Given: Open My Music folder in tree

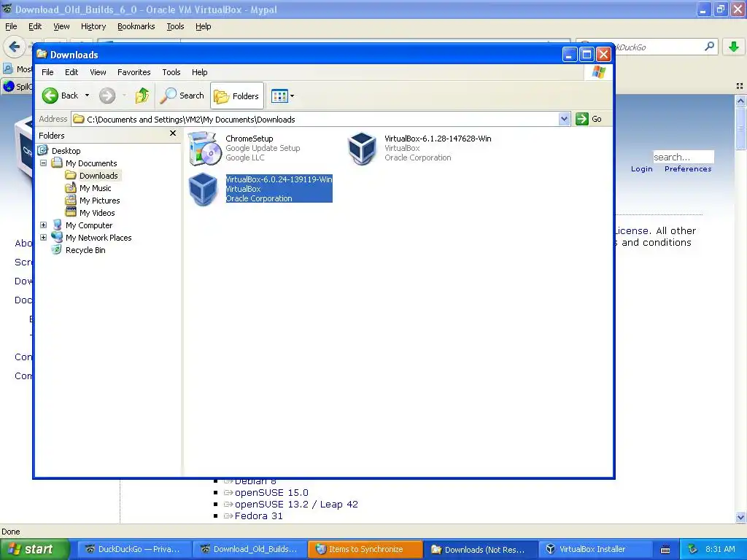Looking at the screenshot, I should (95, 188).
